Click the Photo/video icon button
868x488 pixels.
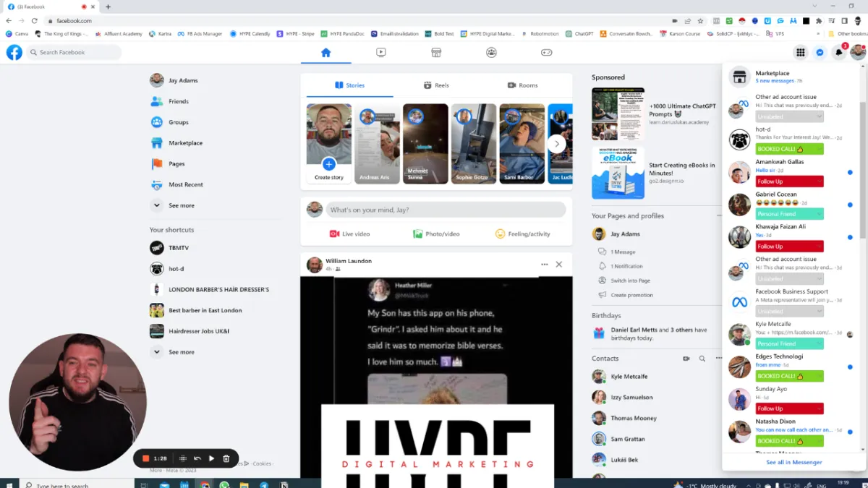(x=418, y=234)
